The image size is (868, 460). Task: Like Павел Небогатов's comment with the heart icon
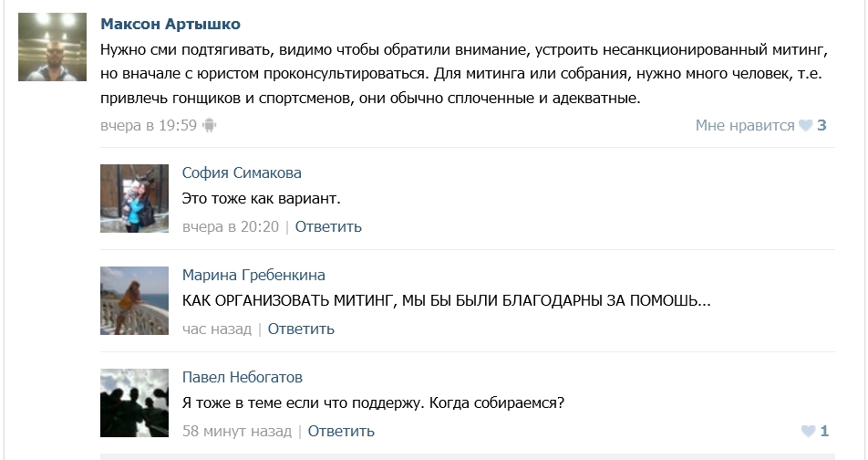(808, 431)
